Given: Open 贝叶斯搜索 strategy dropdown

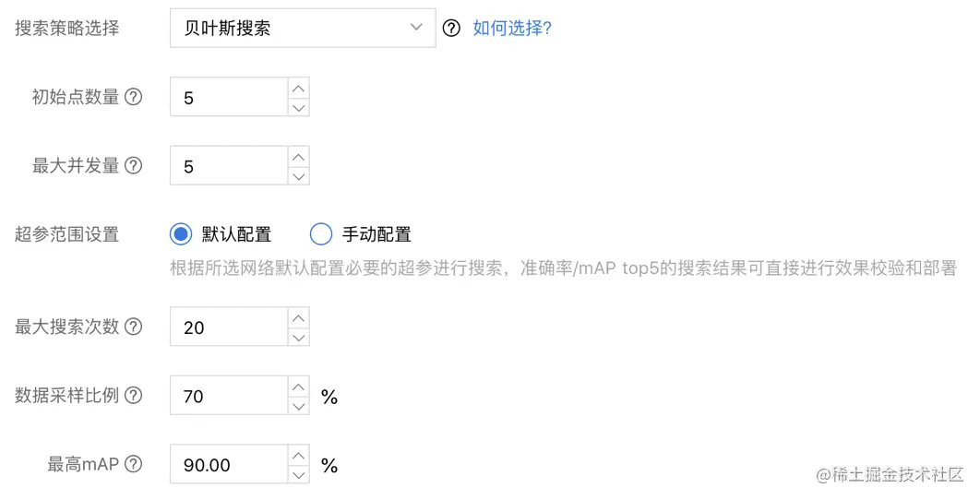Looking at the screenshot, I should click(x=302, y=29).
